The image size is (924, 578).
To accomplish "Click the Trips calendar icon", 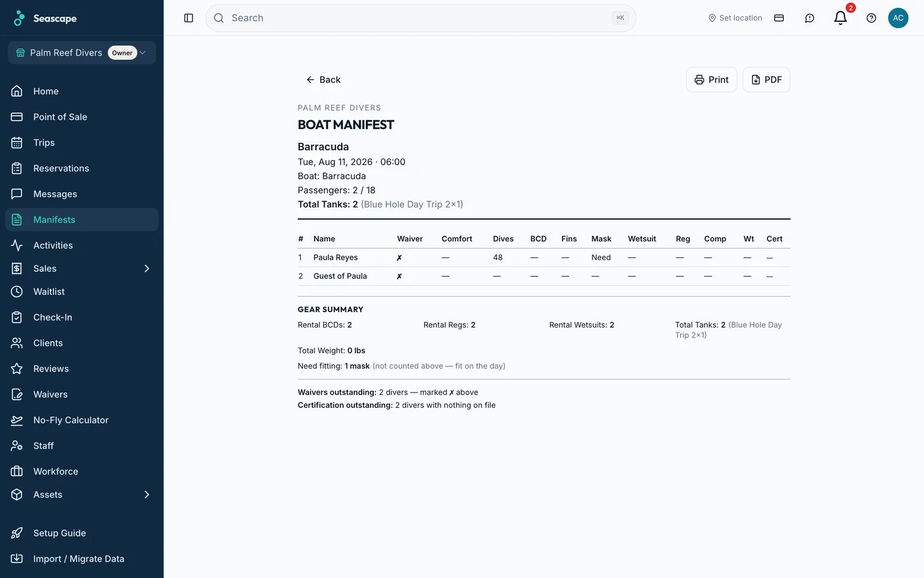I will point(17,143).
